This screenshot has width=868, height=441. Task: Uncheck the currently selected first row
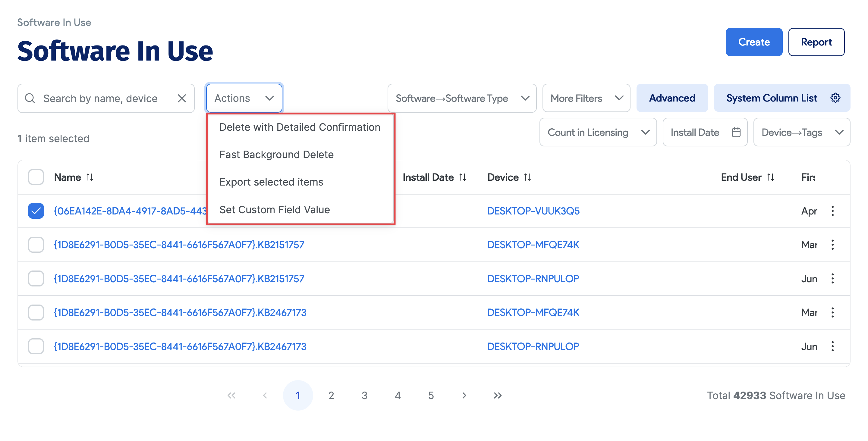point(36,211)
